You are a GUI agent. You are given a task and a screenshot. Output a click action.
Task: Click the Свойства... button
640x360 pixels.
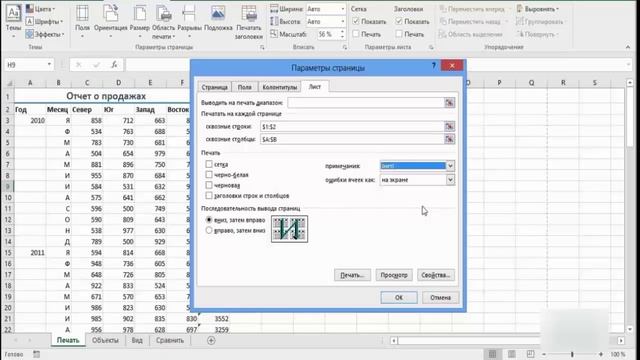(436, 275)
